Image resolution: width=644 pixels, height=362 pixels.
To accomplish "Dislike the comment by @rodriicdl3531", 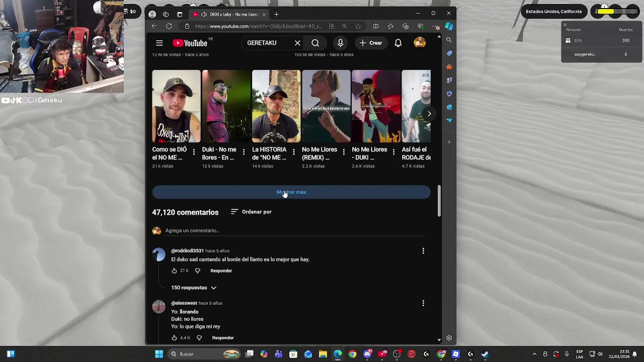I will click(197, 270).
